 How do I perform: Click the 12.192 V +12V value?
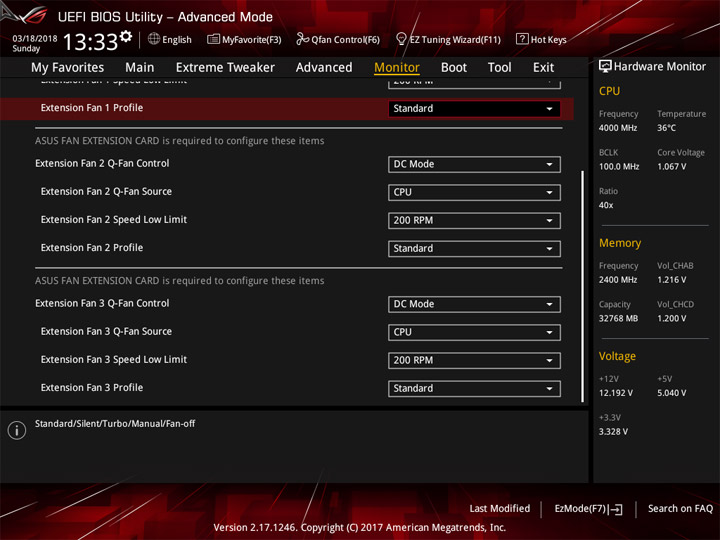pos(616,393)
